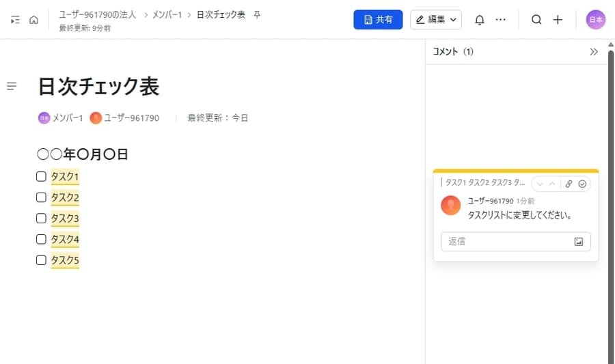Image resolution: width=615 pixels, height=364 pixels.
Task: Show document outline icon beside title
Action: (12, 86)
